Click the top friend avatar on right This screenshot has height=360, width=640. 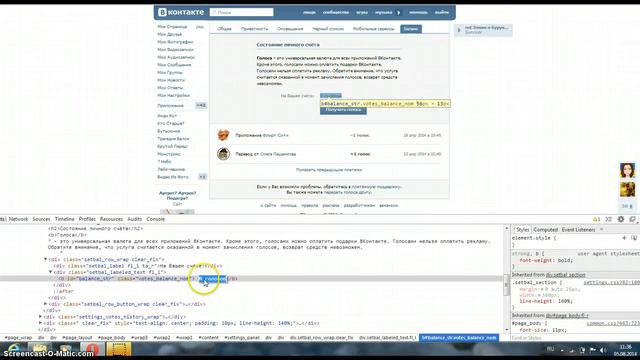[627, 170]
